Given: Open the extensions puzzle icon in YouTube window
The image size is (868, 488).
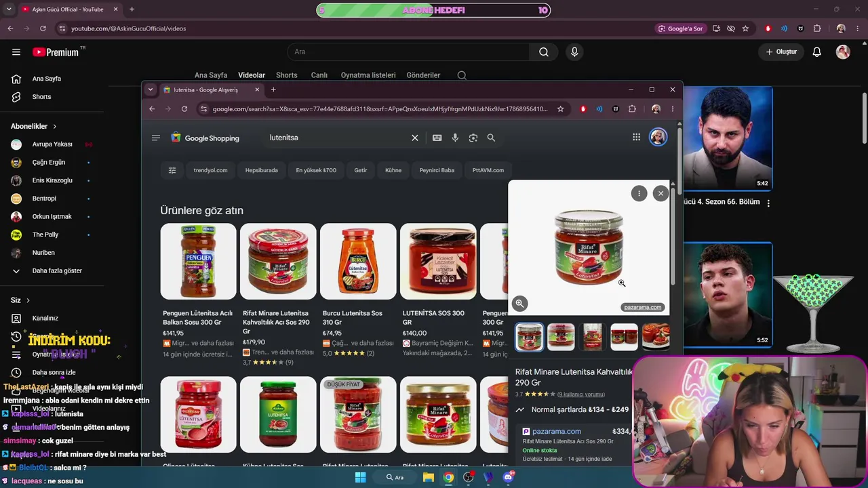Looking at the screenshot, I should 817,28.
